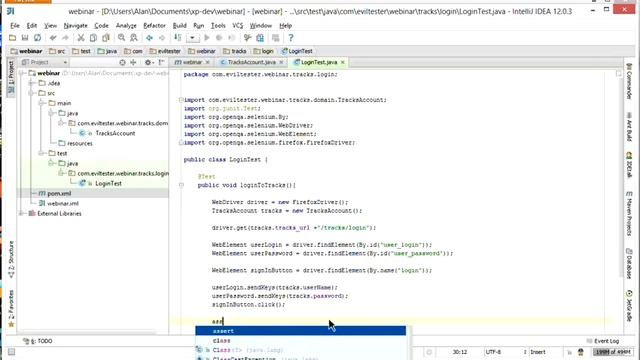Image resolution: width=640 pixels, height=360 pixels.
Task: Click the Replace toolbar icon
Action: [134, 38]
